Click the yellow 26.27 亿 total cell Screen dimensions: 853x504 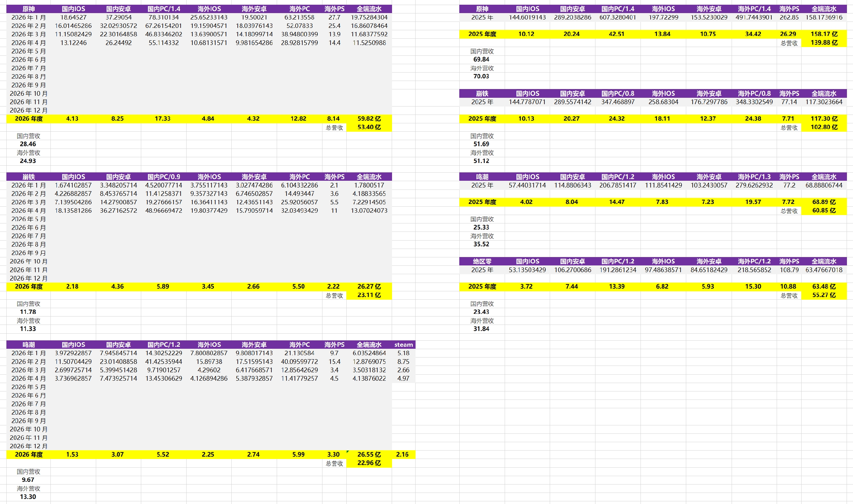pos(369,287)
